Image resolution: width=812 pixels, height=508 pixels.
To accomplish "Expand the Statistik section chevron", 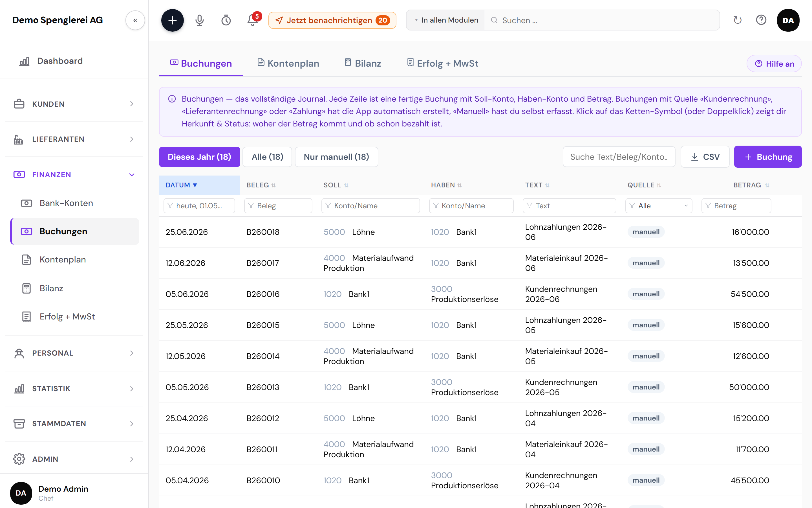I will coord(132,388).
